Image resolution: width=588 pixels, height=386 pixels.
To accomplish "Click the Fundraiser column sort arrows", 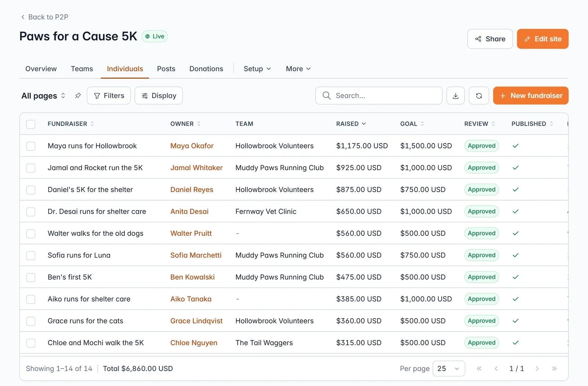I will point(92,124).
